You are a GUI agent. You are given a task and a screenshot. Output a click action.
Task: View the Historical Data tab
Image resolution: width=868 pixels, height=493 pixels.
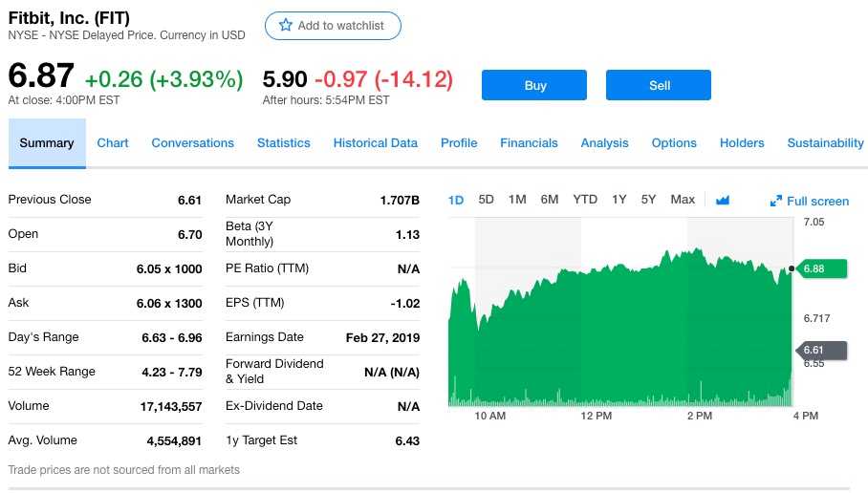[x=376, y=142]
